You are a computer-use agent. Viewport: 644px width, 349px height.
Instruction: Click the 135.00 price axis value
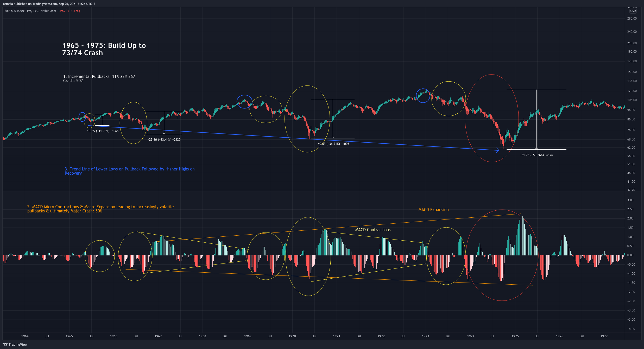point(632,81)
